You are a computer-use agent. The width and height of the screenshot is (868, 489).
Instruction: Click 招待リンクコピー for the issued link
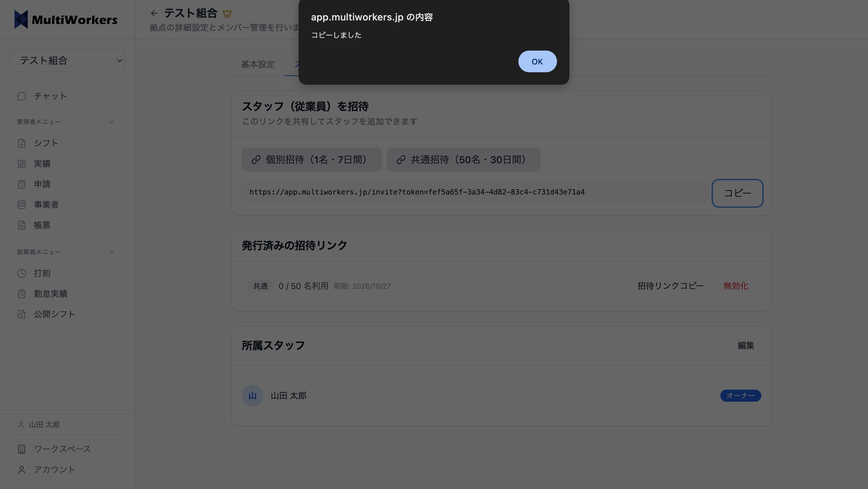click(670, 286)
